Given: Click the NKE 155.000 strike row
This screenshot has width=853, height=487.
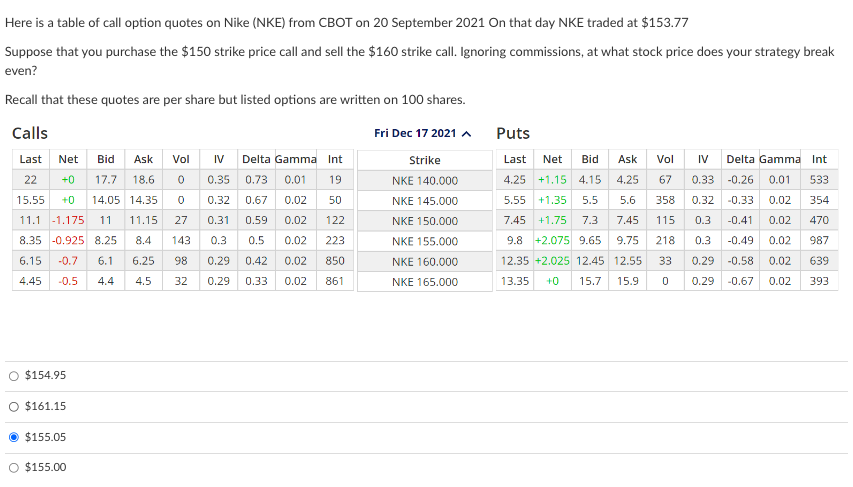Looking at the screenshot, I should point(425,241).
